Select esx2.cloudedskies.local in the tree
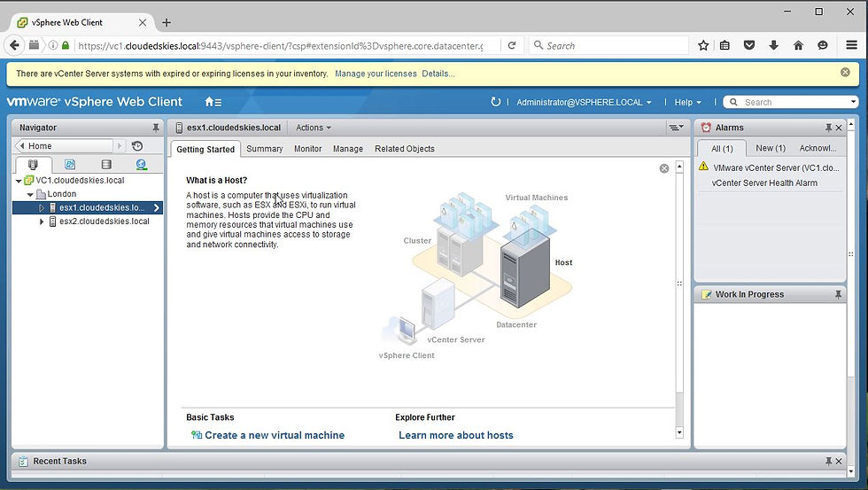The width and height of the screenshot is (868, 490). click(105, 222)
